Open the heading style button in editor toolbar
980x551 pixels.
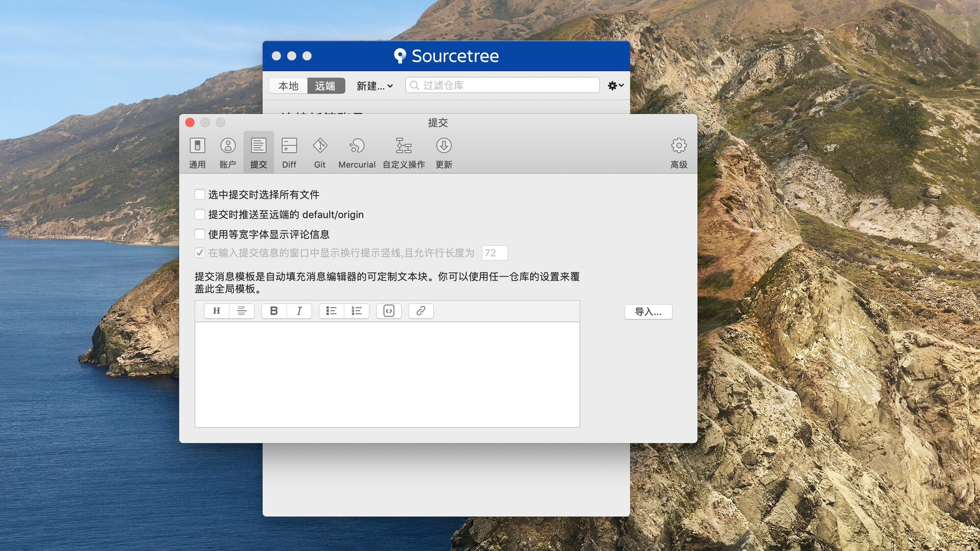point(216,311)
